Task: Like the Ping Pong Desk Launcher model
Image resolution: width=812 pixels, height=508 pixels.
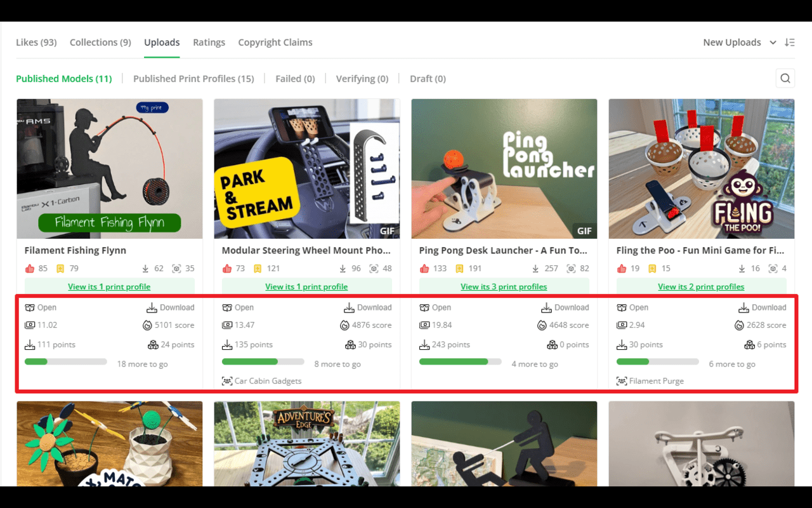Action: tap(424, 269)
